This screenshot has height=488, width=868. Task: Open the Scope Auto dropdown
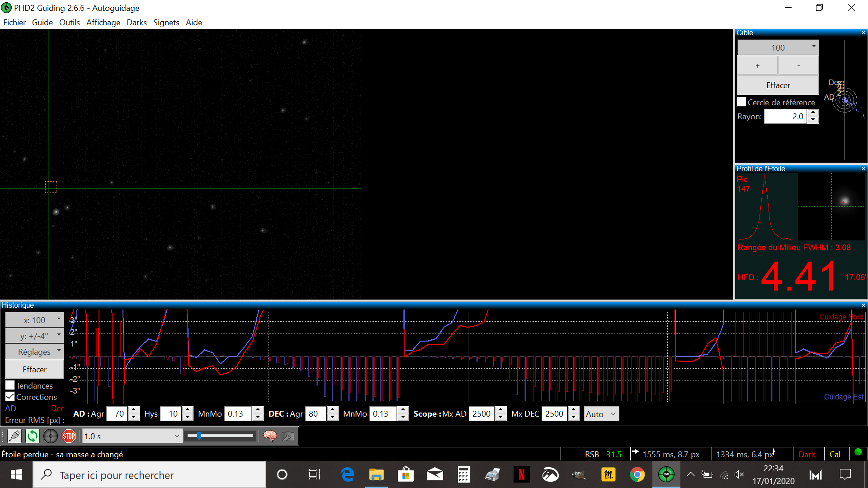601,414
